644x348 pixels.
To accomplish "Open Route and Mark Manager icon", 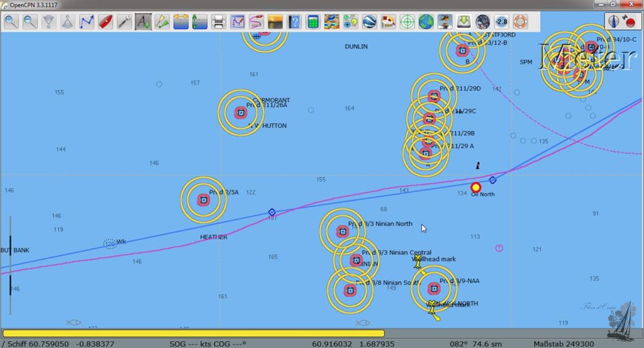I will pyautogui.click(x=237, y=21).
